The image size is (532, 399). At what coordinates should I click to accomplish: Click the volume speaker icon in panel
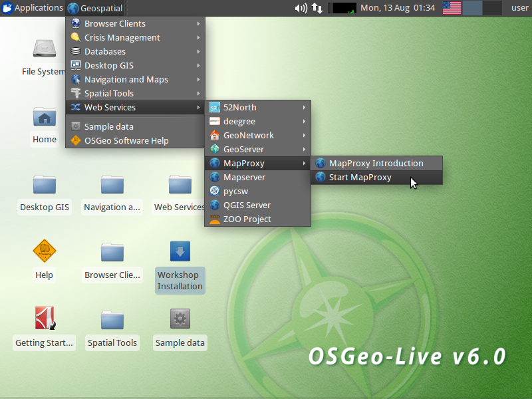click(x=301, y=8)
